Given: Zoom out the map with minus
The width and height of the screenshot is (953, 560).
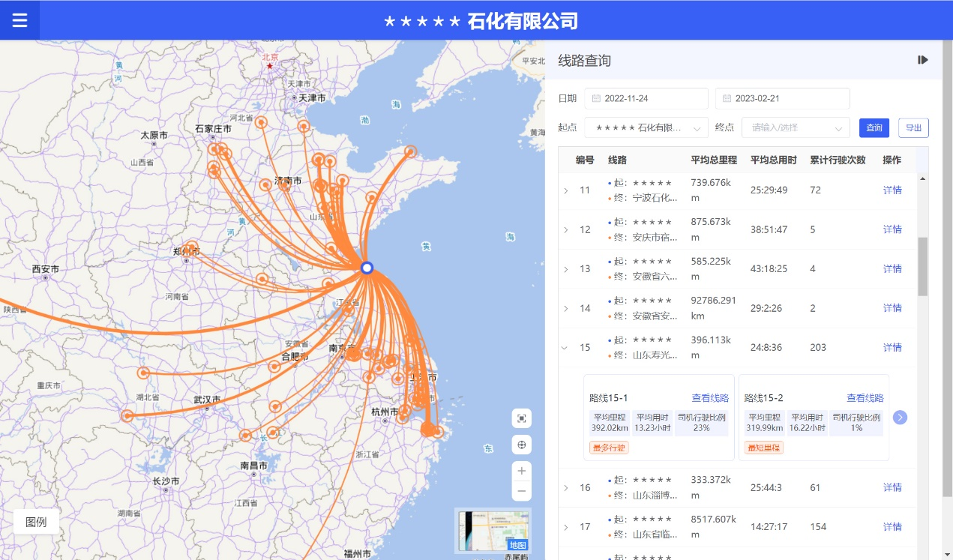Looking at the screenshot, I should pos(522,491).
